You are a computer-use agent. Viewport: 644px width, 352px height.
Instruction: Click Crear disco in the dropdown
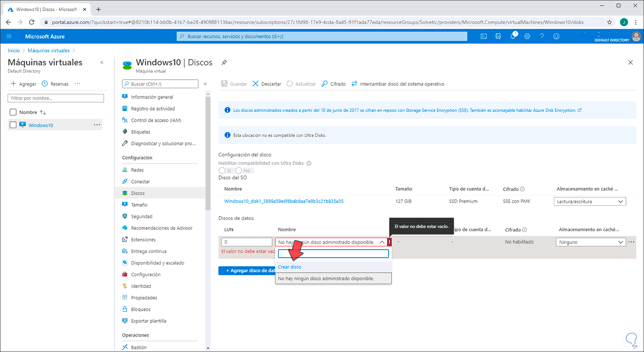click(289, 267)
